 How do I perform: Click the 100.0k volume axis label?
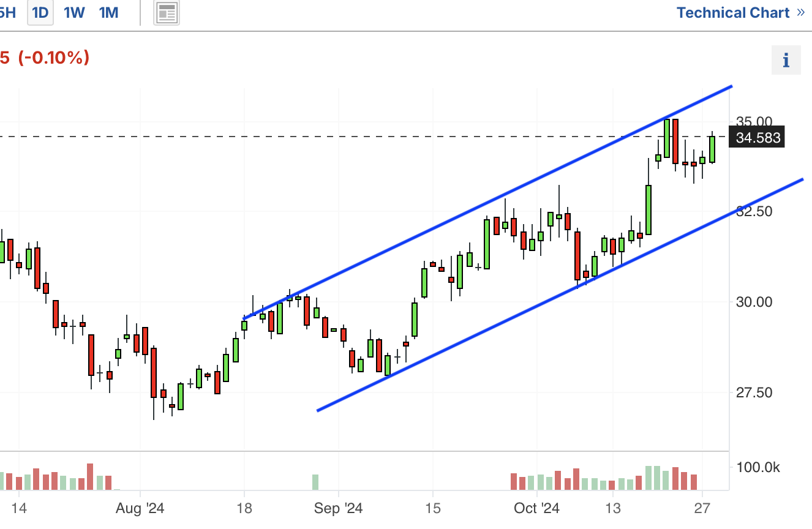pyautogui.click(x=758, y=468)
